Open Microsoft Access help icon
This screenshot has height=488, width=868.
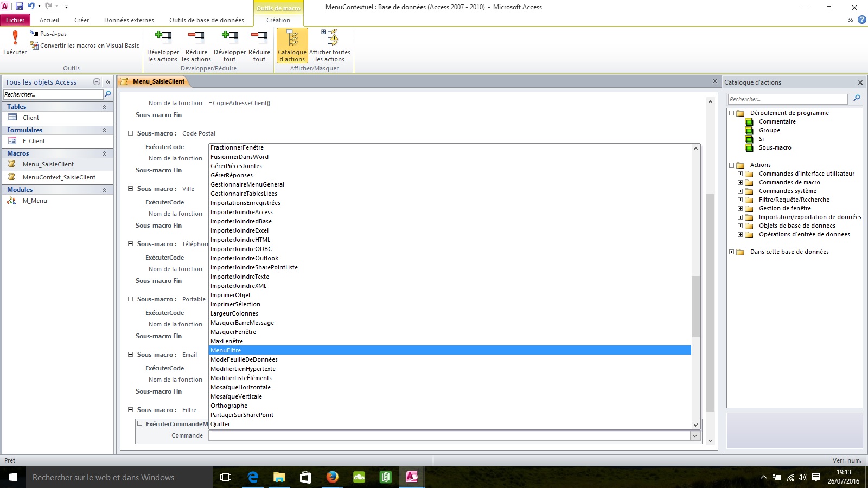click(861, 20)
